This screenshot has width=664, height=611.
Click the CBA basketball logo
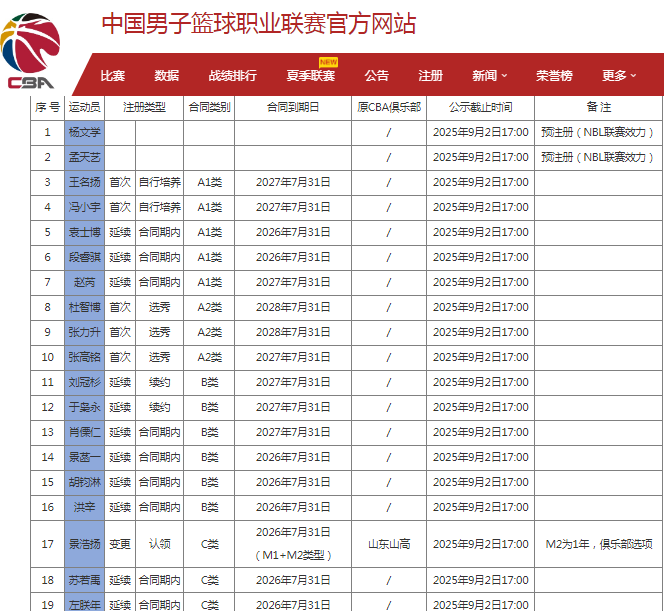coord(31,50)
